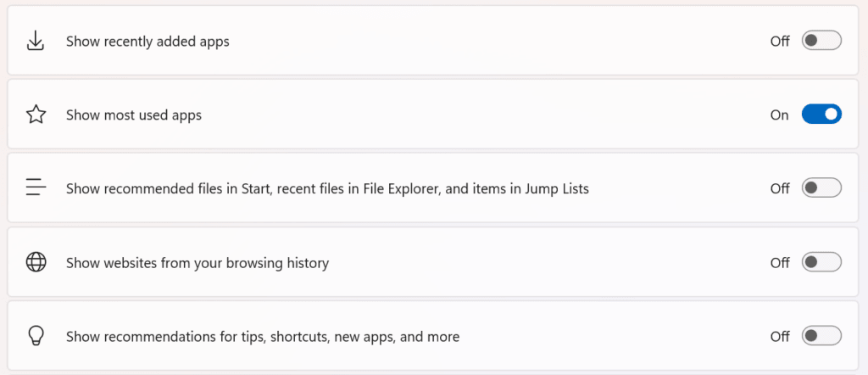Click the 'Off' text for recently added apps
The height and width of the screenshot is (375, 868).
point(780,41)
